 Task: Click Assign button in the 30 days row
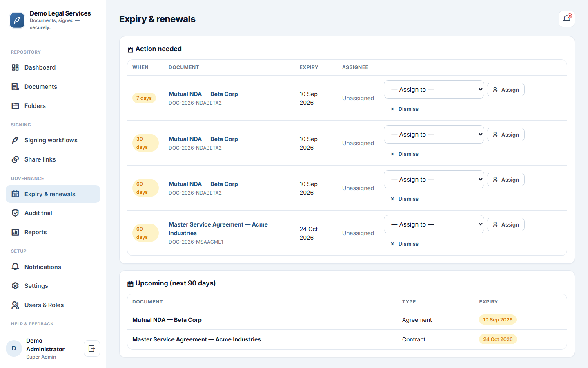click(x=506, y=135)
